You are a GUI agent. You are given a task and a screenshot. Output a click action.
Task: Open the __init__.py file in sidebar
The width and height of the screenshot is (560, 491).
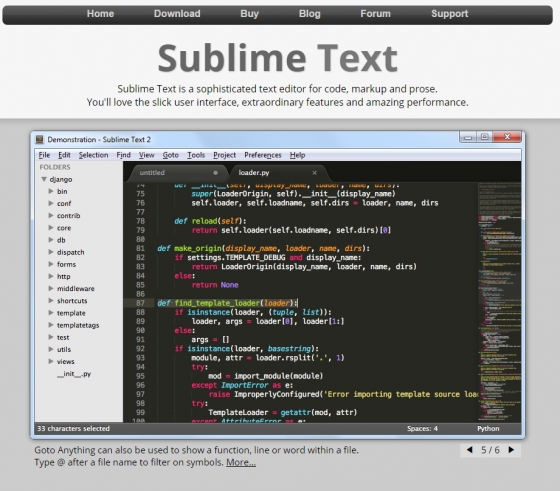(x=74, y=374)
